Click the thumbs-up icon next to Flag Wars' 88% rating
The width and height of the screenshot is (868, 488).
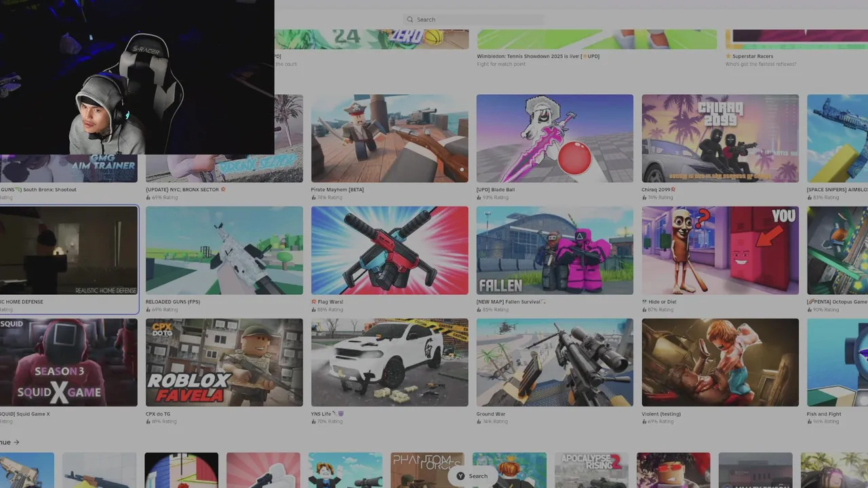(313, 310)
